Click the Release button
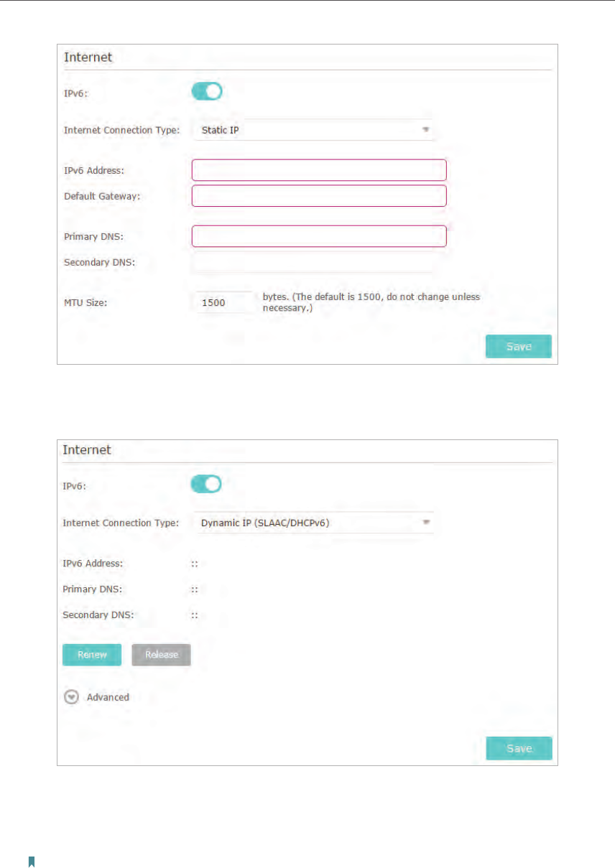 point(161,655)
